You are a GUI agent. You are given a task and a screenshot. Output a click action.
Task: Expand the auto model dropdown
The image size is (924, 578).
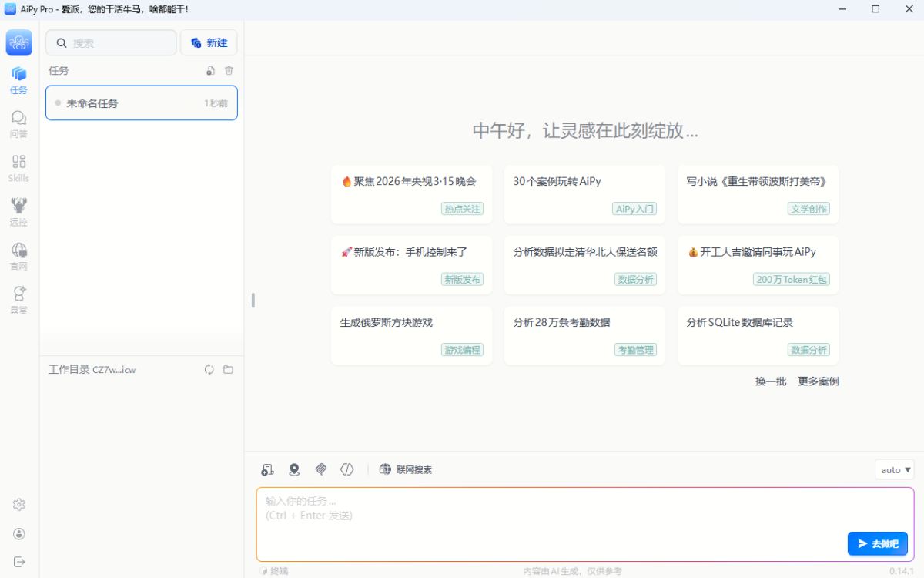click(x=895, y=469)
